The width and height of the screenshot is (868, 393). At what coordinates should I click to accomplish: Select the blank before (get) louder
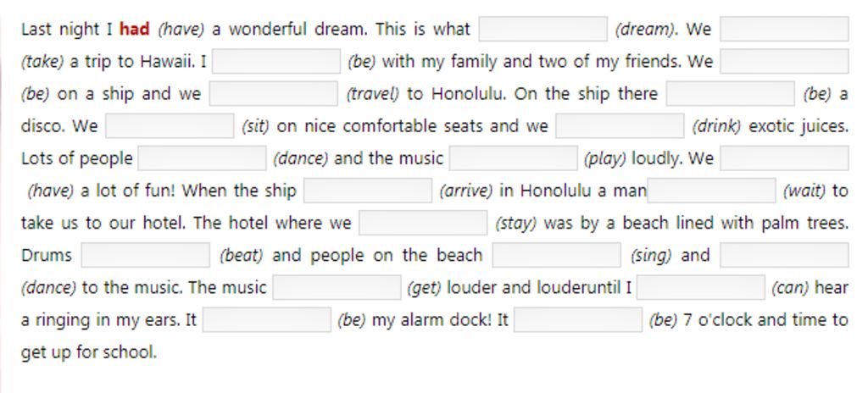point(337,287)
